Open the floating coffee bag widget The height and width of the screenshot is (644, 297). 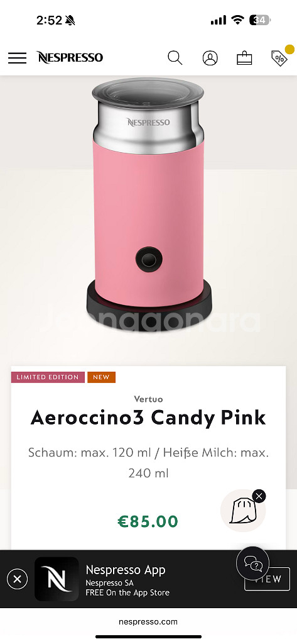click(242, 511)
